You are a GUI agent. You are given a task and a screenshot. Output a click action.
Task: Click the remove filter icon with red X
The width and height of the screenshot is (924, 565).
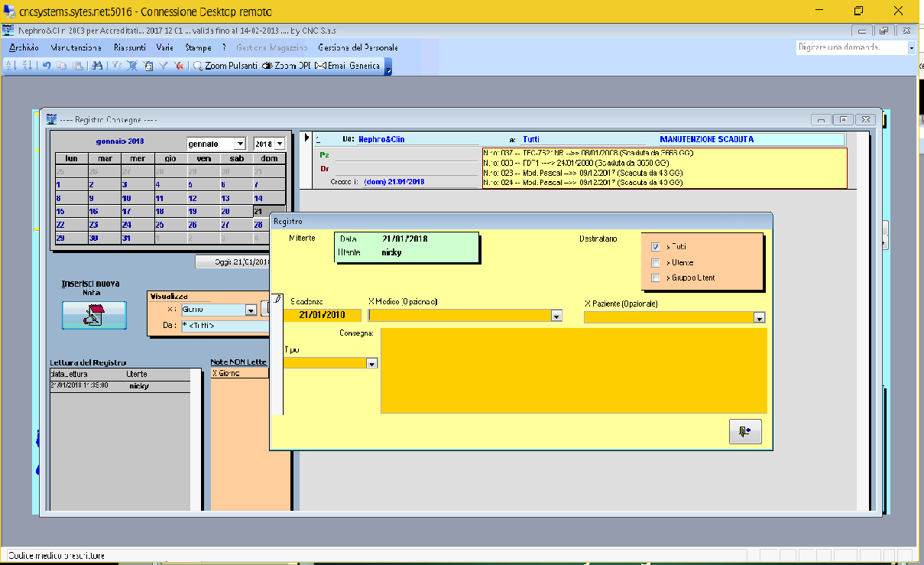pyautogui.click(x=178, y=66)
